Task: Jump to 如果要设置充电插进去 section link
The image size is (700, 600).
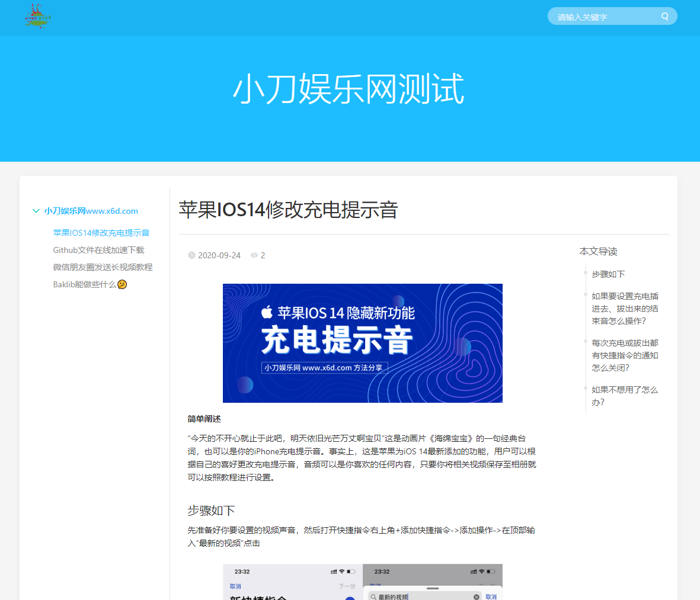Action: click(x=625, y=309)
